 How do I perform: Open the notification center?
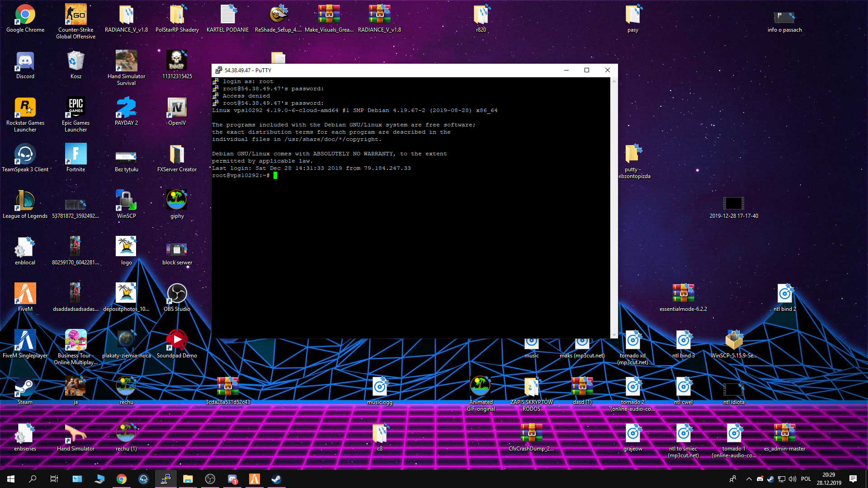click(853, 479)
